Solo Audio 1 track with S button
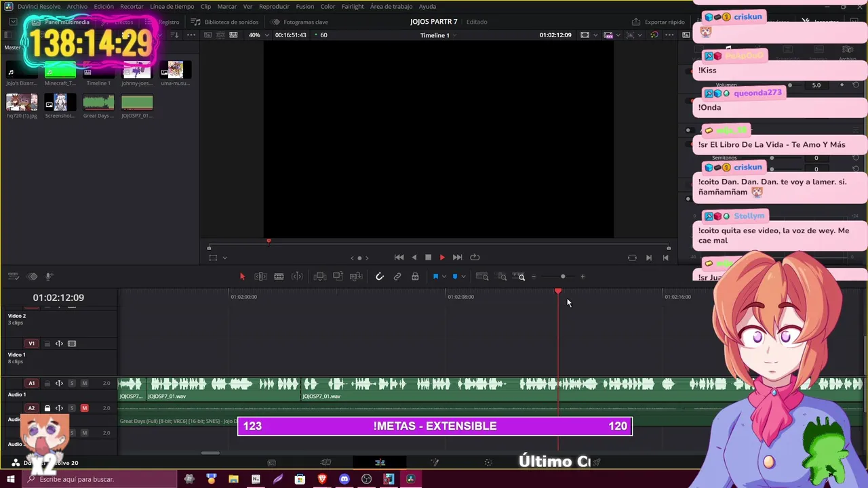 [71, 384]
